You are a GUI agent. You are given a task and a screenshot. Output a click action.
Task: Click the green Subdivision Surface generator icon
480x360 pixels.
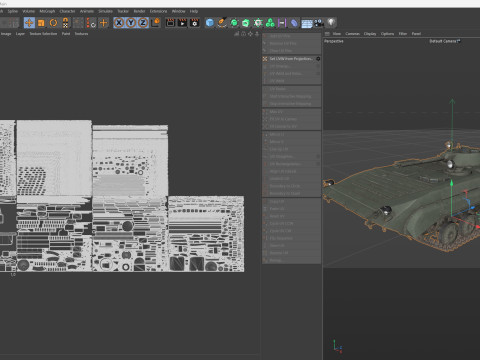point(234,23)
